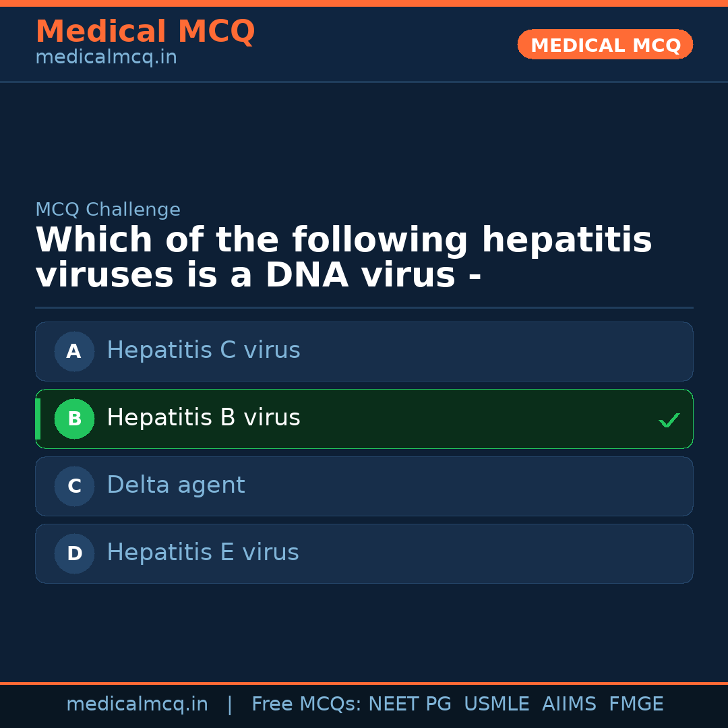Screen dimensions: 728x728
Task: Select the Hepatitis B virus answer
Action: [x=204, y=418]
